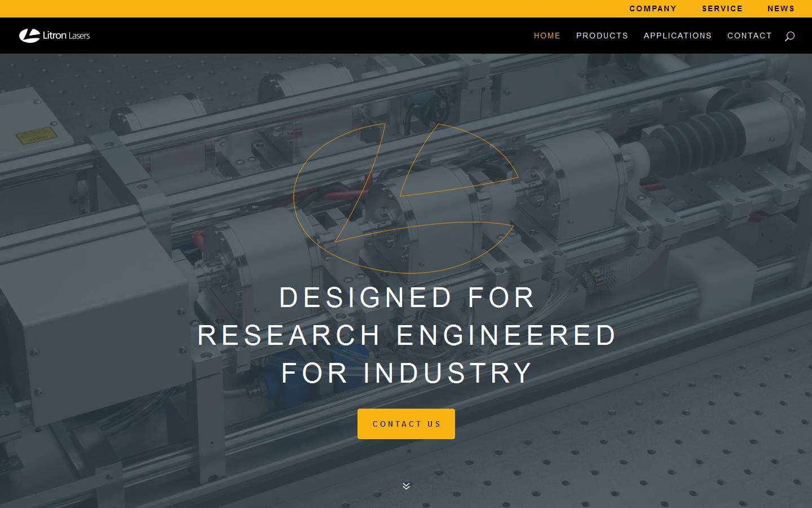Screen dimensions: 812x508
Task: Open the Applications menu
Action: pyautogui.click(x=677, y=36)
